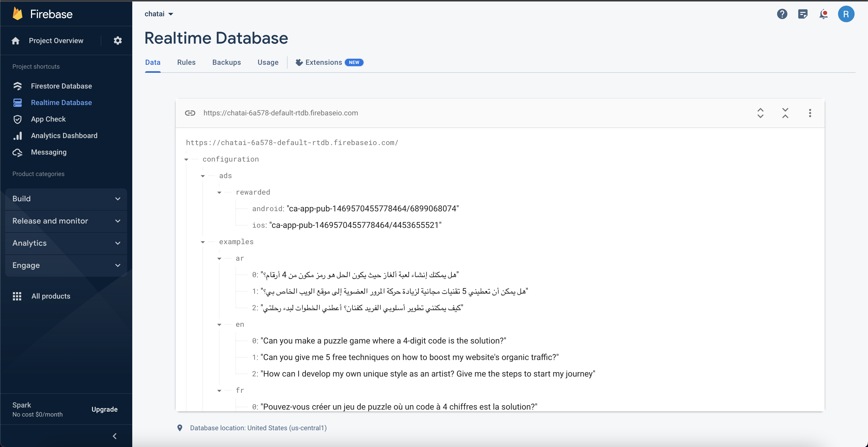Open Firestore Database in sidebar
The image size is (868, 447).
(61, 86)
